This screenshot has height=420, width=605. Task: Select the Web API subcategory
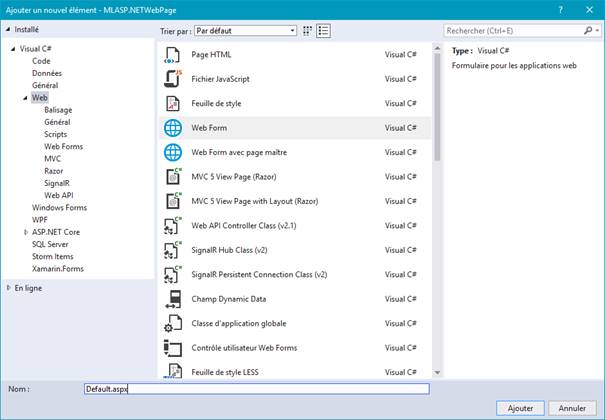click(x=59, y=196)
